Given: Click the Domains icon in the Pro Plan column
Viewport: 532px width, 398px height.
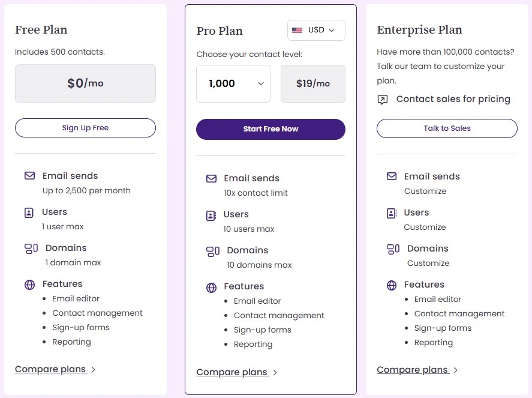Looking at the screenshot, I should pyautogui.click(x=211, y=250).
